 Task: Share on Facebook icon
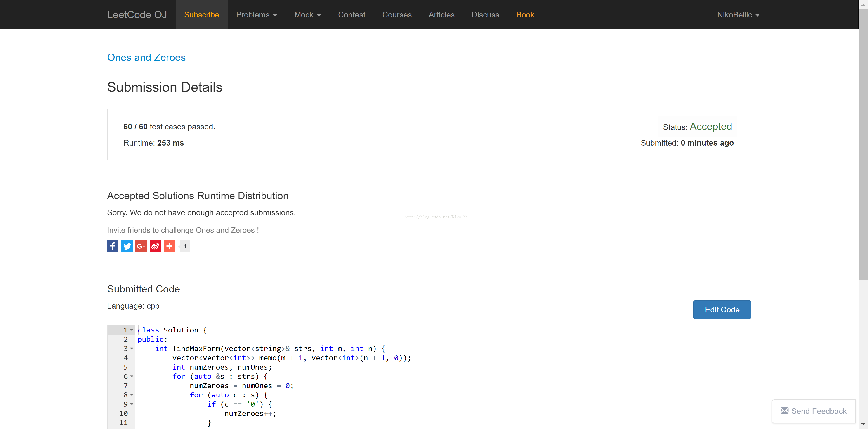pos(113,246)
